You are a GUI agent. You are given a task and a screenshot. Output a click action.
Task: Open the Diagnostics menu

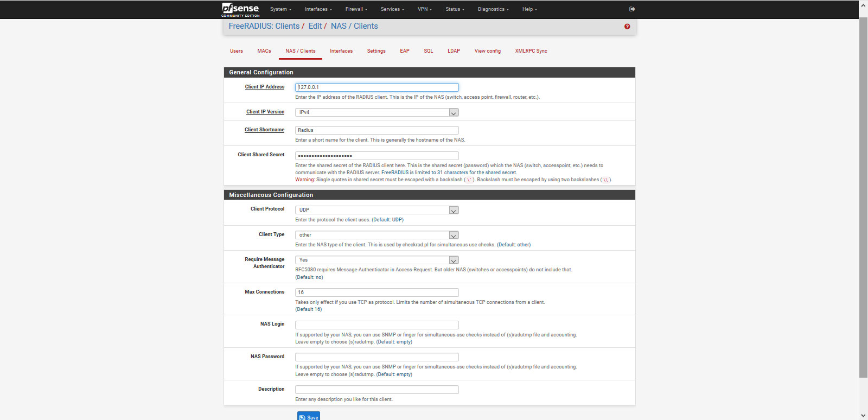[x=493, y=9]
